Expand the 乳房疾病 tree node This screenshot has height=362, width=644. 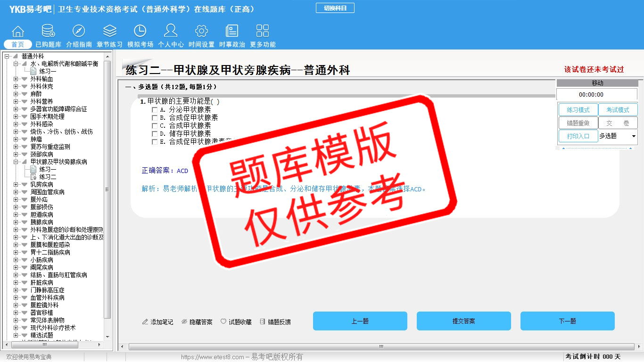click(x=16, y=185)
